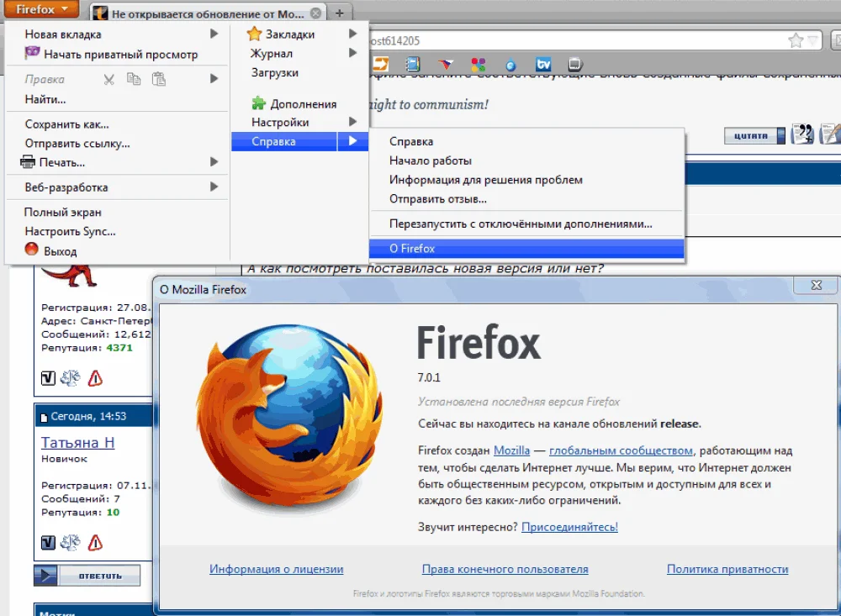Image resolution: width=841 pixels, height=616 pixels.
Task: Click the blue notebook bookmark toolbar icon
Action: 412,65
